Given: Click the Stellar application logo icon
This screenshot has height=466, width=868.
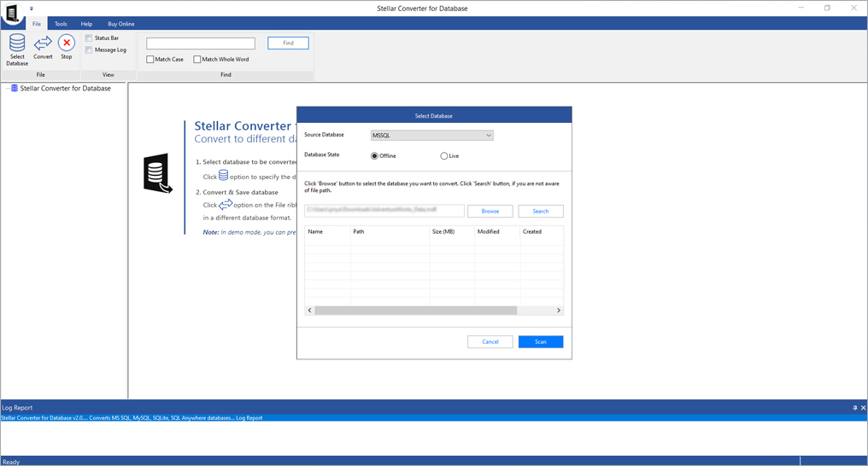Looking at the screenshot, I should tap(12, 14).
